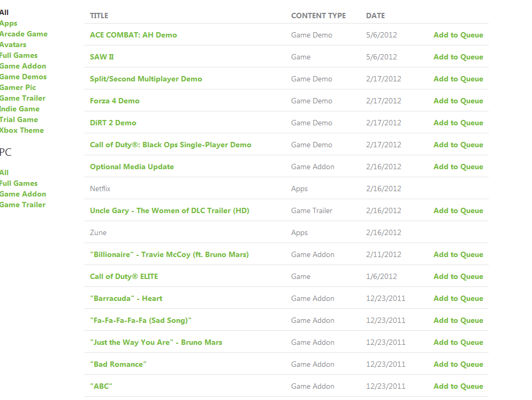Screen dimensions: 532x400
Task: Open "Just the Way You Are" - Bruno Mars
Action: coord(156,342)
